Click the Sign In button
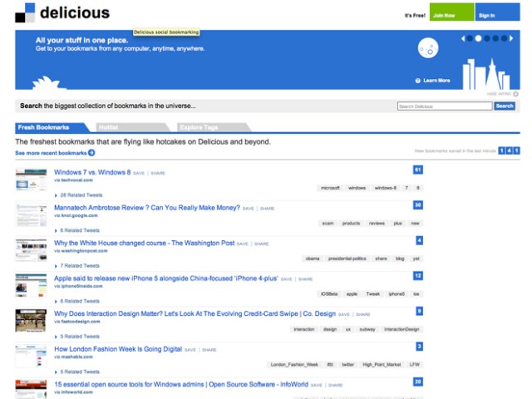The image size is (532, 399). 497,12
